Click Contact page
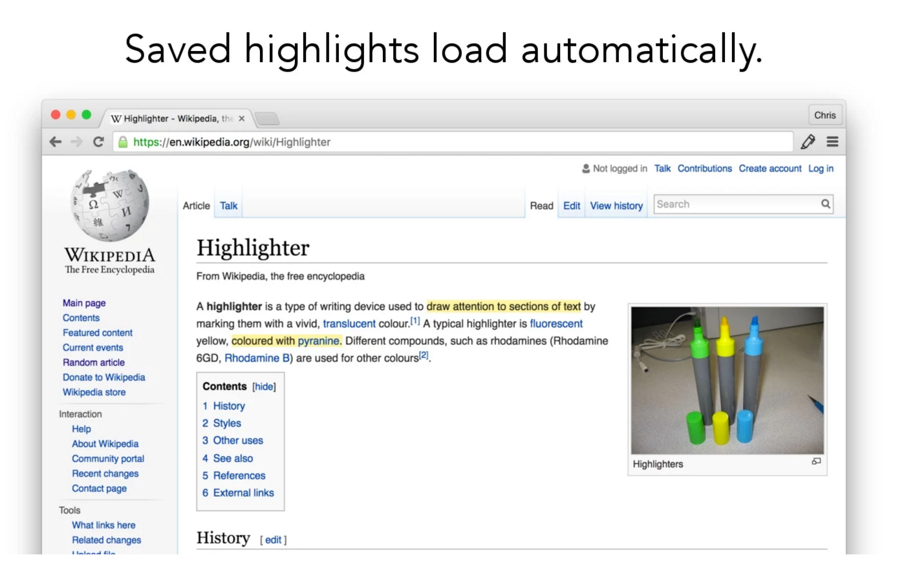 tap(99, 488)
